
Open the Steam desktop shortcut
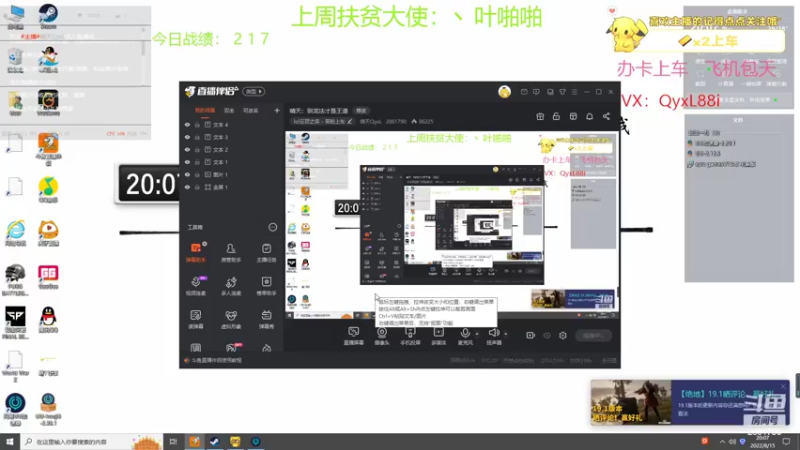pyautogui.click(x=48, y=16)
